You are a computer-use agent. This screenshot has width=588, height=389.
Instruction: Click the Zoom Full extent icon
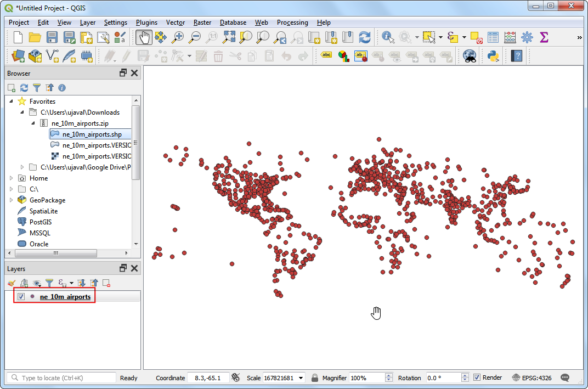(x=229, y=37)
